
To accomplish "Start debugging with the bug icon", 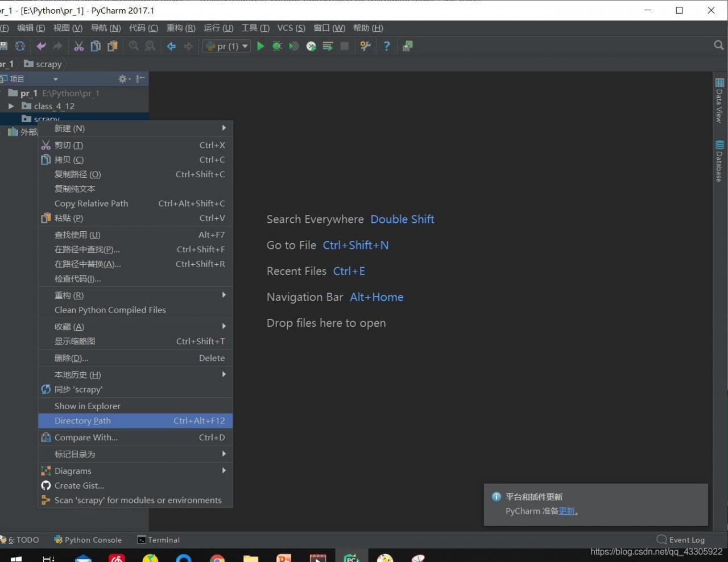I will click(277, 46).
